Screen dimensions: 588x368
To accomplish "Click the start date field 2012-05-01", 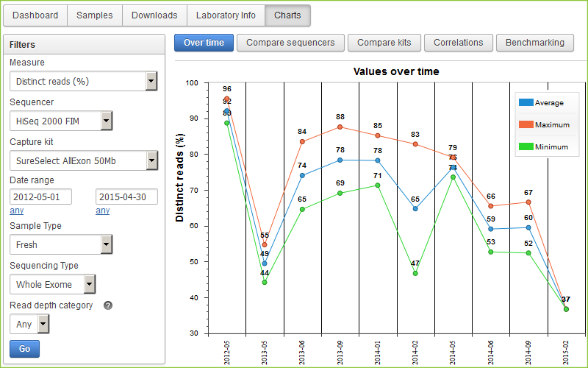I will point(48,197).
